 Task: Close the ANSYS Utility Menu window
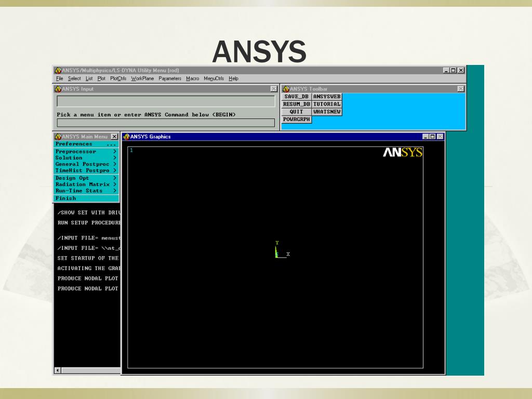coord(461,70)
